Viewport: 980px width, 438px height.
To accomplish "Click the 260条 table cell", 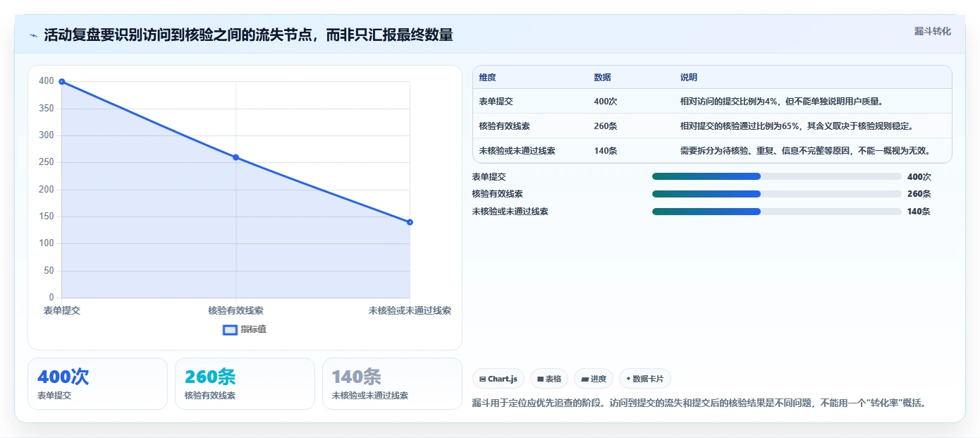I will tap(605, 126).
